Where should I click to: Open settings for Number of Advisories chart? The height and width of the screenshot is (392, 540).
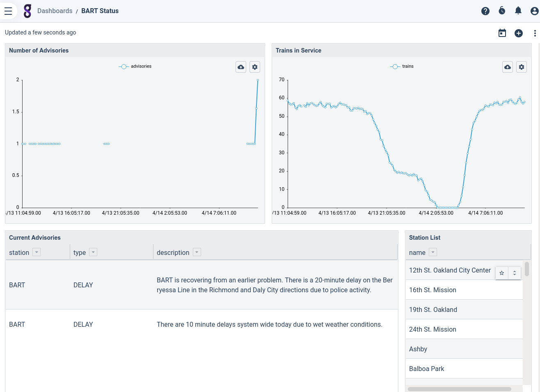tap(255, 67)
